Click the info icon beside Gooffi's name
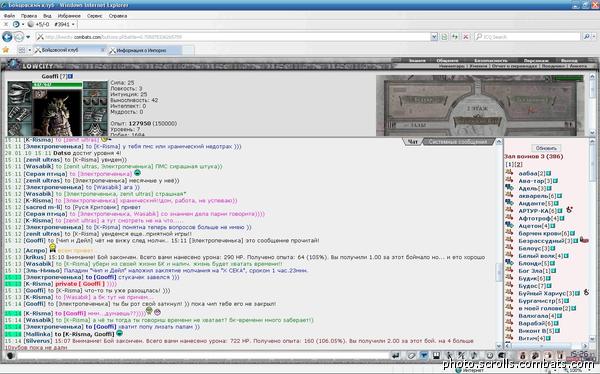 point(70,76)
